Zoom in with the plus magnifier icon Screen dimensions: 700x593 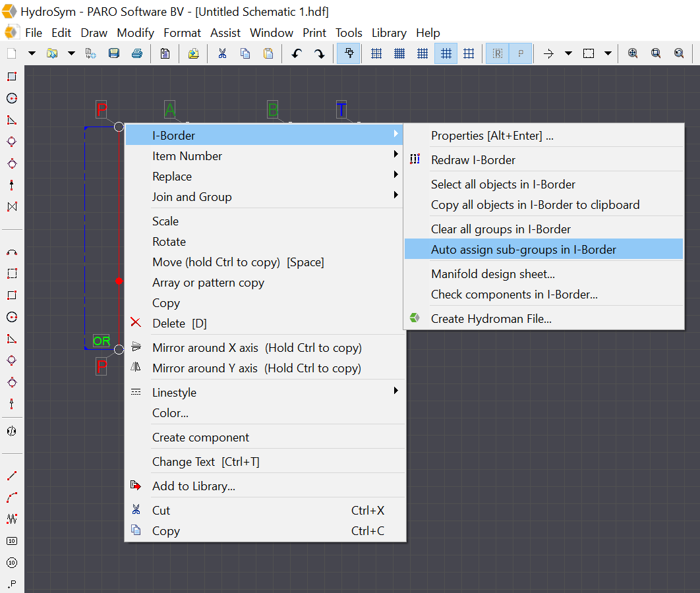click(x=633, y=53)
